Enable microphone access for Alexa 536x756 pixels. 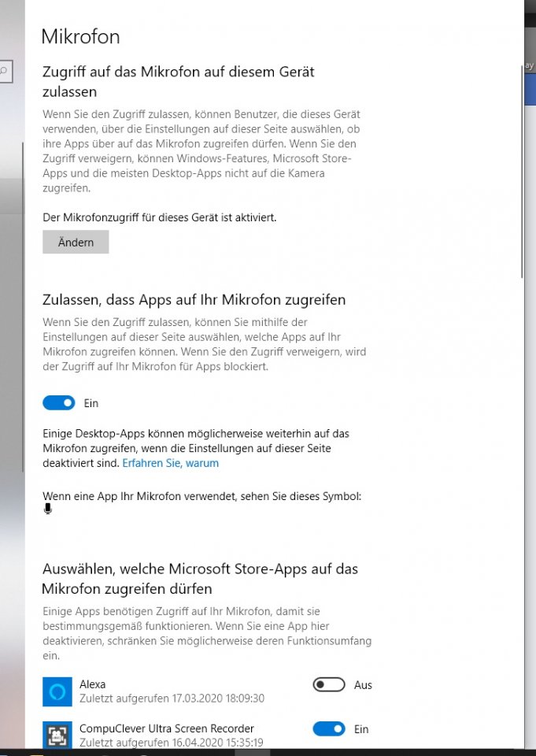[x=329, y=685]
